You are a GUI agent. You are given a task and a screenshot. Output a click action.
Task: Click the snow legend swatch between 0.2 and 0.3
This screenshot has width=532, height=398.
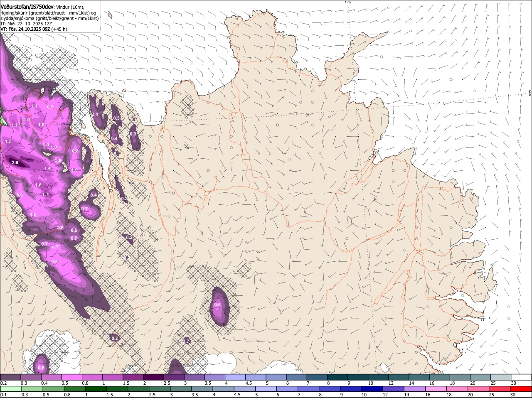coord(10,377)
